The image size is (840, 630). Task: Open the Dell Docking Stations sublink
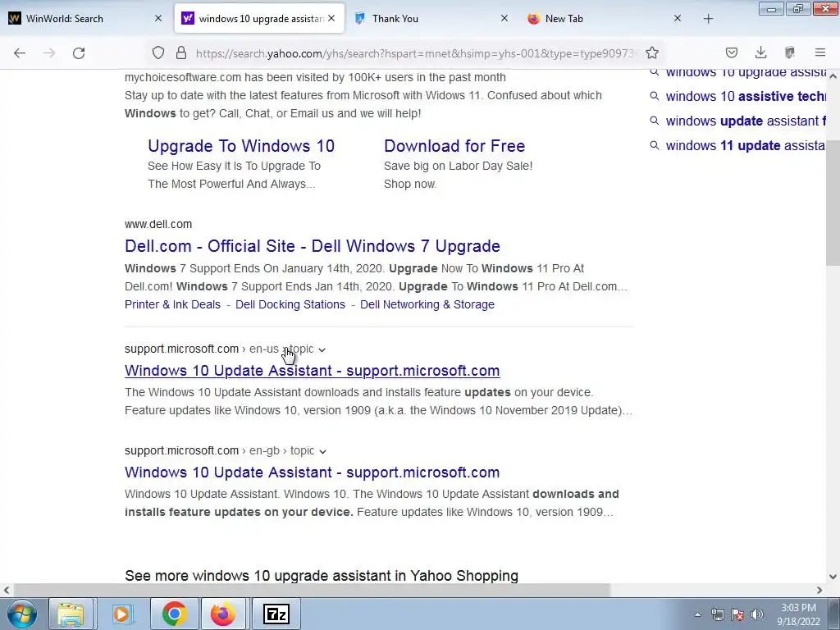coord(290,304)
